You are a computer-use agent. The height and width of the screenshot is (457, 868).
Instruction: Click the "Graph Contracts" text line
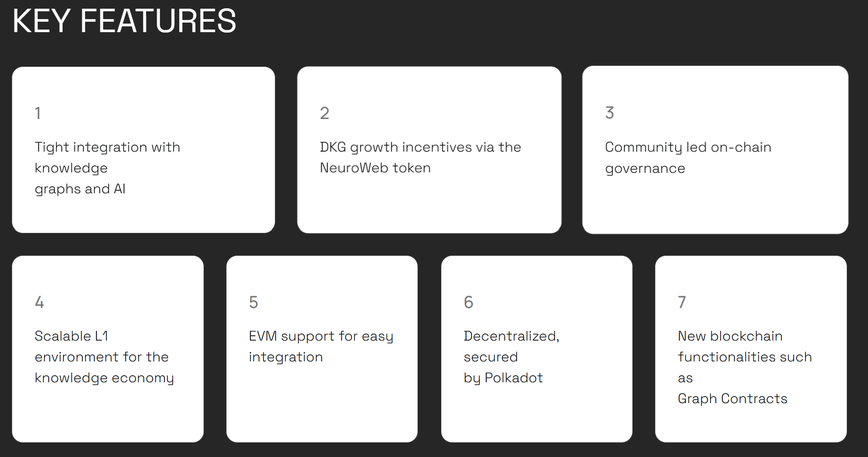click(x=732, y=398)
